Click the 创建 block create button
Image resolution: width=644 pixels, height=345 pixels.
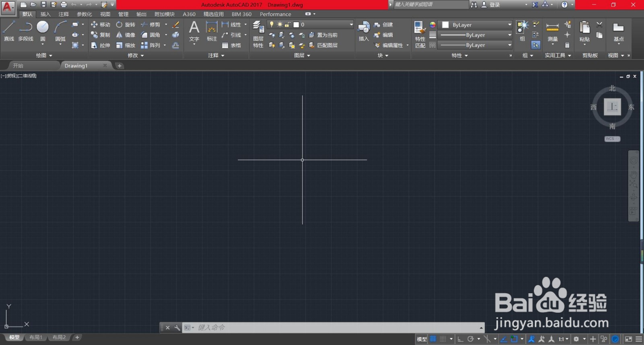[x=383, y=25]
